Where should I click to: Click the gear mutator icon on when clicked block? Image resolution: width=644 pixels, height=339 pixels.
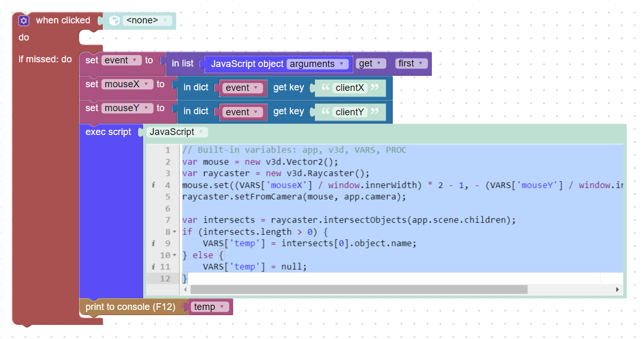pos(23,21)
